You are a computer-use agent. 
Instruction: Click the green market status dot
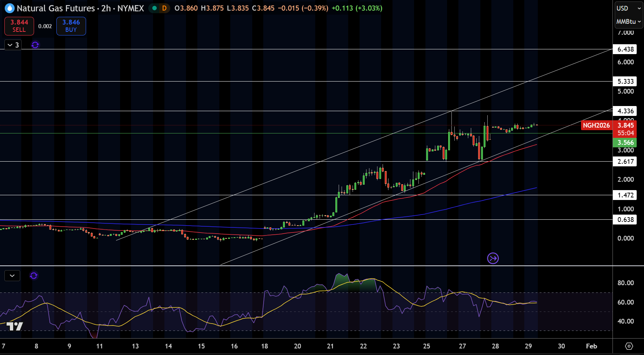point(155,8)
